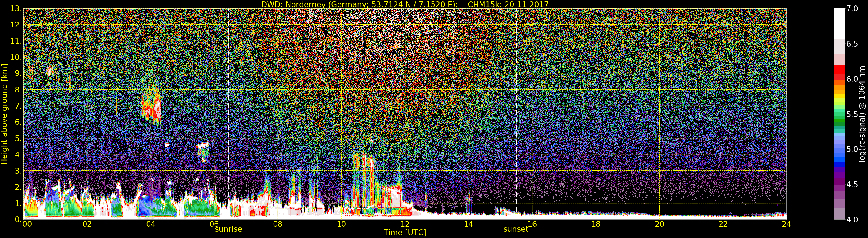The image size is (868, 238).
Task: Click the time axis tick label '14'
Action: (x=468, y=224)
